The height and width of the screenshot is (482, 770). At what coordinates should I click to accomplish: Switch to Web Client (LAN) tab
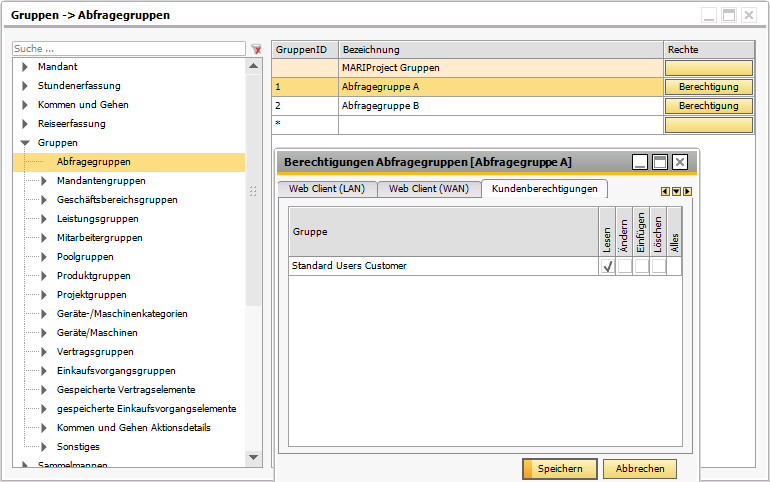click(325, 189)
